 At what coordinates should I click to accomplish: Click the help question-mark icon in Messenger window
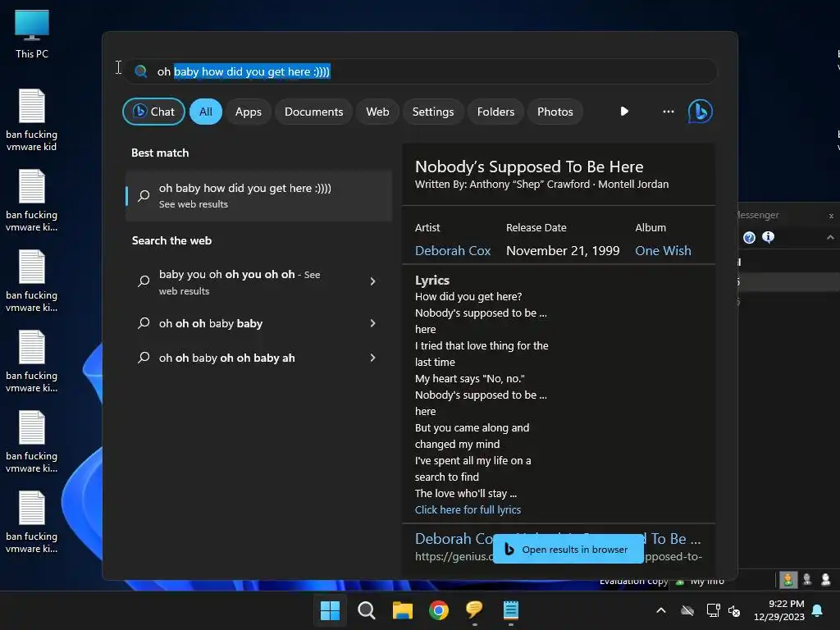(x=749, y=237)
